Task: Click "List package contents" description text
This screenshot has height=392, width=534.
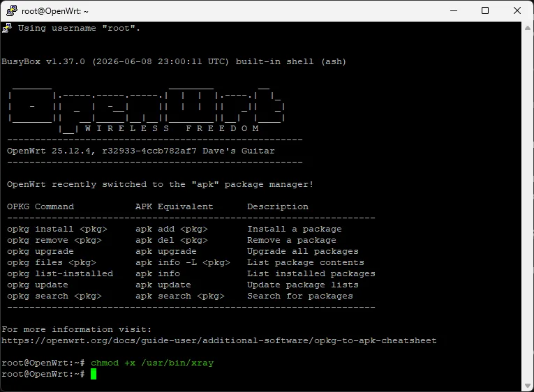Action: point(306,263)
